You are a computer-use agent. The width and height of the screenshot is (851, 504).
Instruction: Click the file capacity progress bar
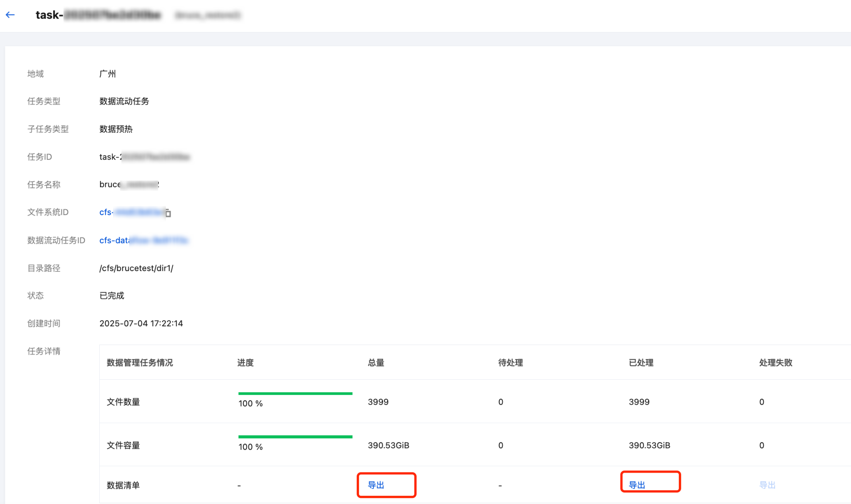point(295,437)
